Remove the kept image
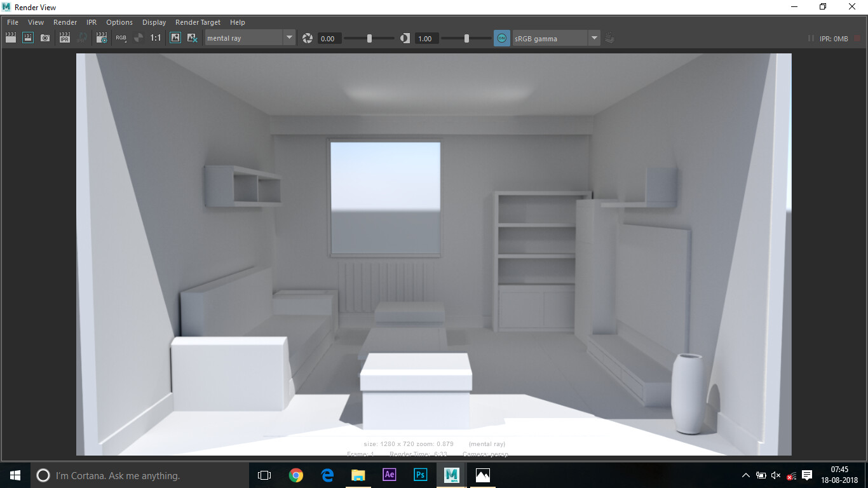The image size is (868, 488). [x=192, y=37]
